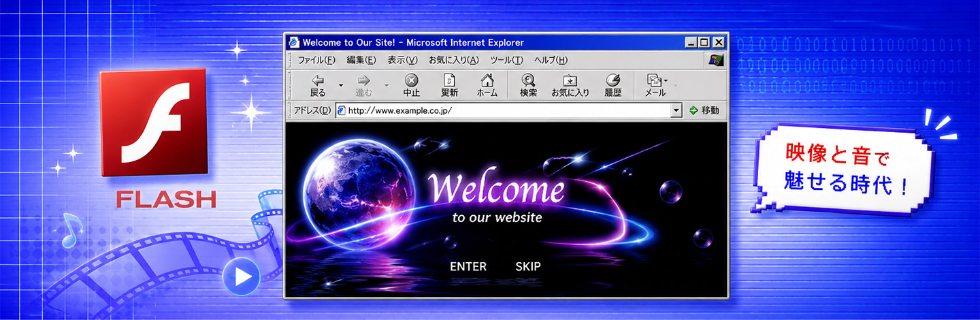Open the 編集(E) menu

pos(361,60)
